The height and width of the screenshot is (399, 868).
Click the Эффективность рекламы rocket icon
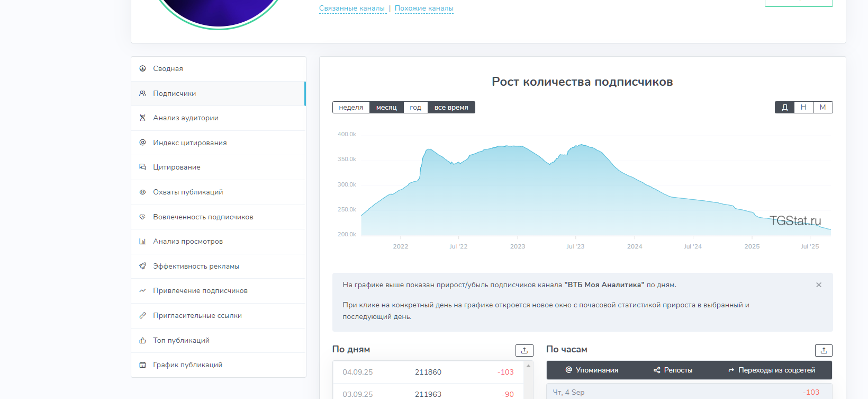142,266
